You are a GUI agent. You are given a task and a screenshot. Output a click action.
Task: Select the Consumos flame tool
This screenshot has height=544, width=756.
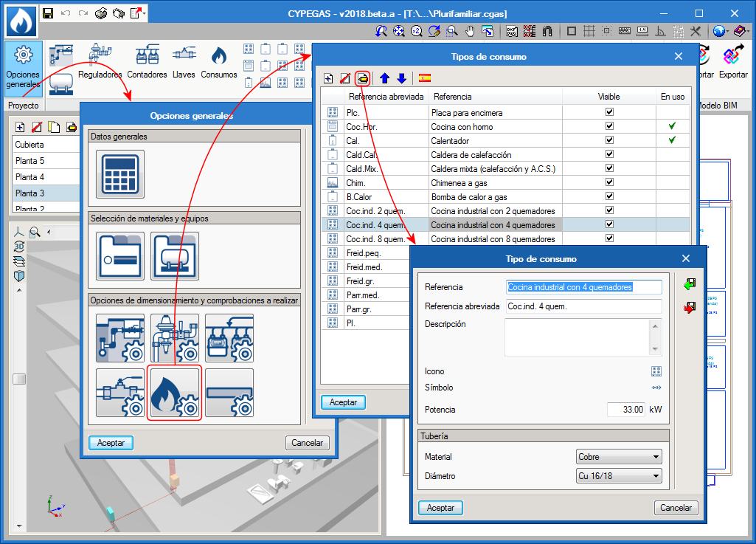(219, 61)
